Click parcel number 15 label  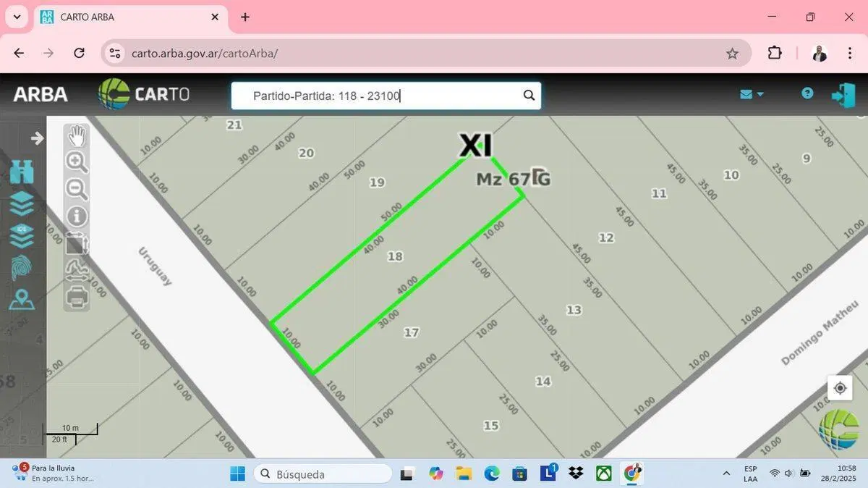click(491, 426)
